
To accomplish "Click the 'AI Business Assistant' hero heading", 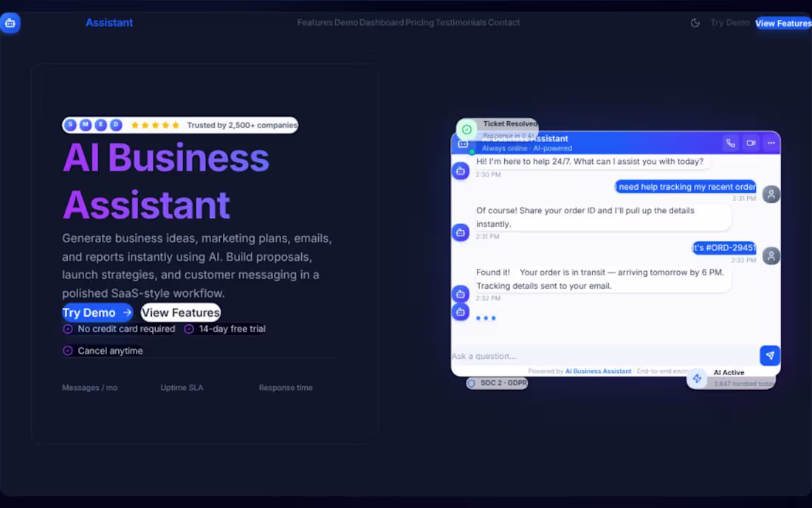I will pos(165,181).
